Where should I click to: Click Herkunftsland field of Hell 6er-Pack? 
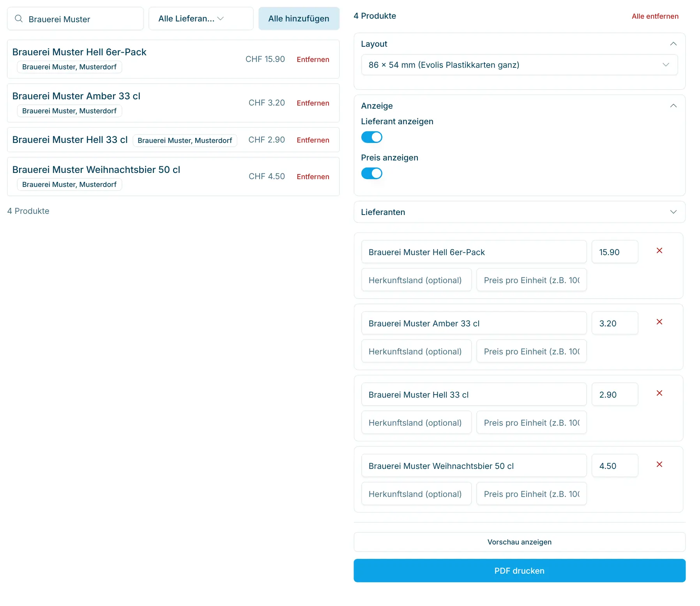tap(416, 280)
